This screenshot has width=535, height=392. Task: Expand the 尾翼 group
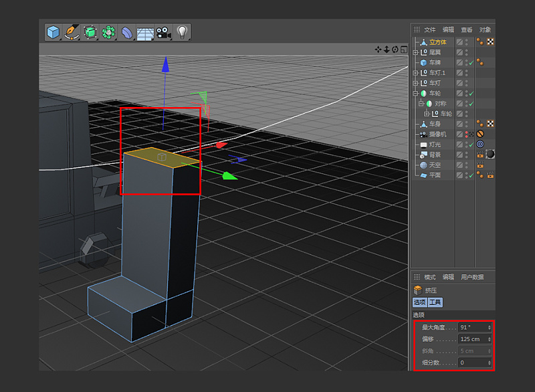[415, 53]
